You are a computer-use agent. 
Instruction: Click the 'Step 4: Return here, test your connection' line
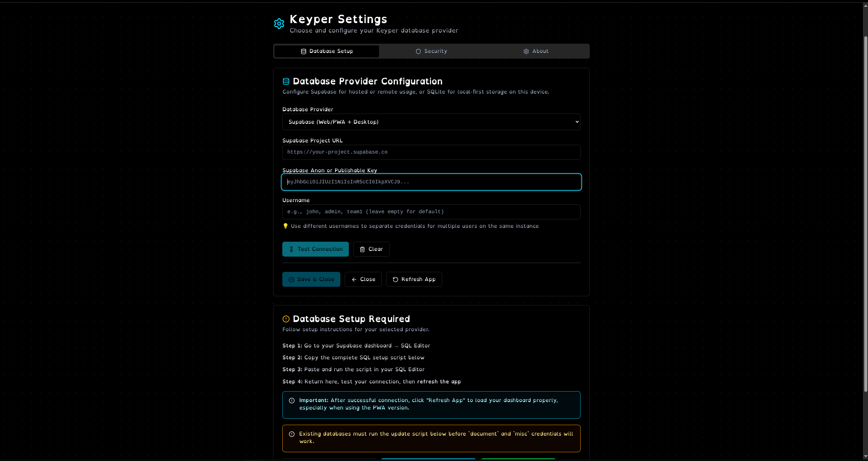[372, 382]
